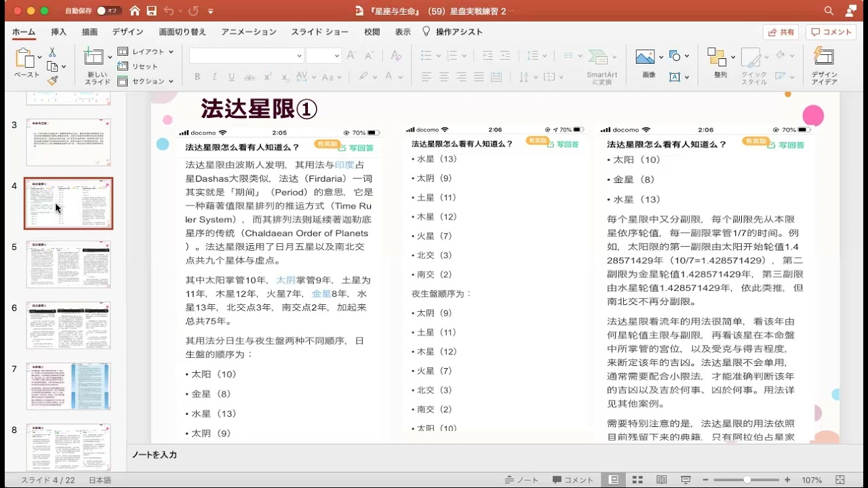
Task: Insert a new slide with 新しいスライド
Action: (97, 66)
